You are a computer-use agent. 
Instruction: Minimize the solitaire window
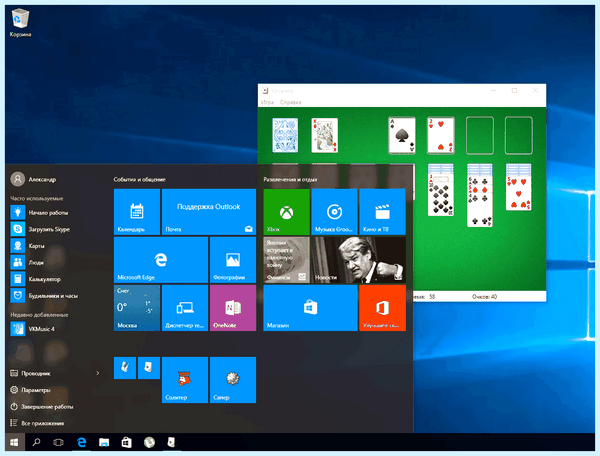click(x=494, y=91)
